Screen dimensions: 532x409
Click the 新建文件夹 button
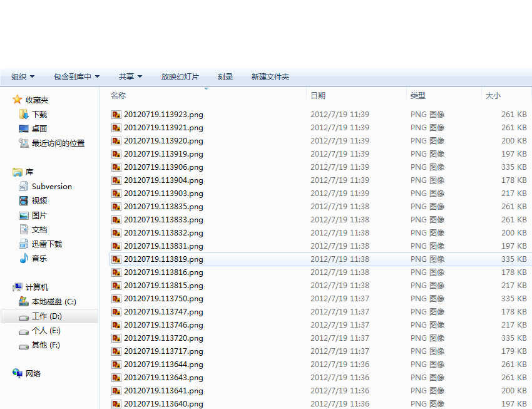pyautogui.click(x=270, y=77)
